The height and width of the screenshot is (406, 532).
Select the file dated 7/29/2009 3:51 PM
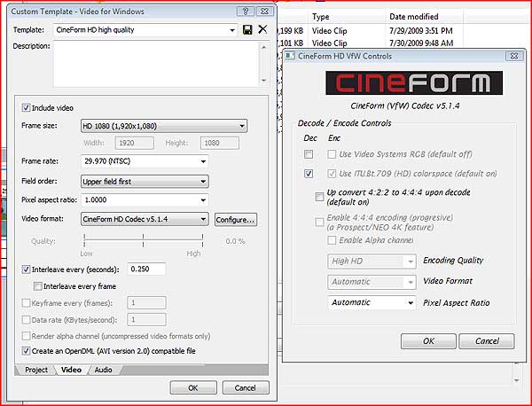point(421,31)
